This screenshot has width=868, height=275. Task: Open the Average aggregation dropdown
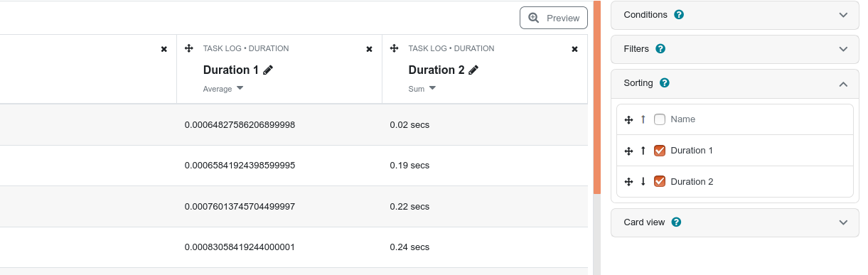(x=223, y=89)
